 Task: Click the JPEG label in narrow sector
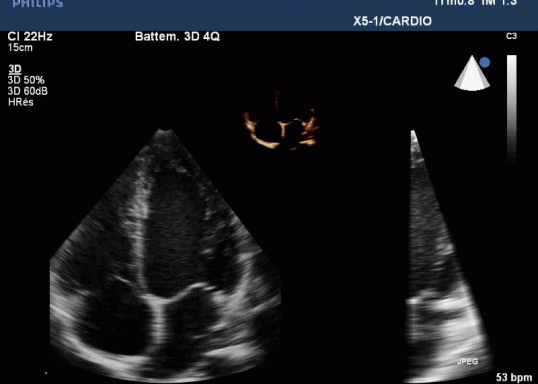point(467,361)
